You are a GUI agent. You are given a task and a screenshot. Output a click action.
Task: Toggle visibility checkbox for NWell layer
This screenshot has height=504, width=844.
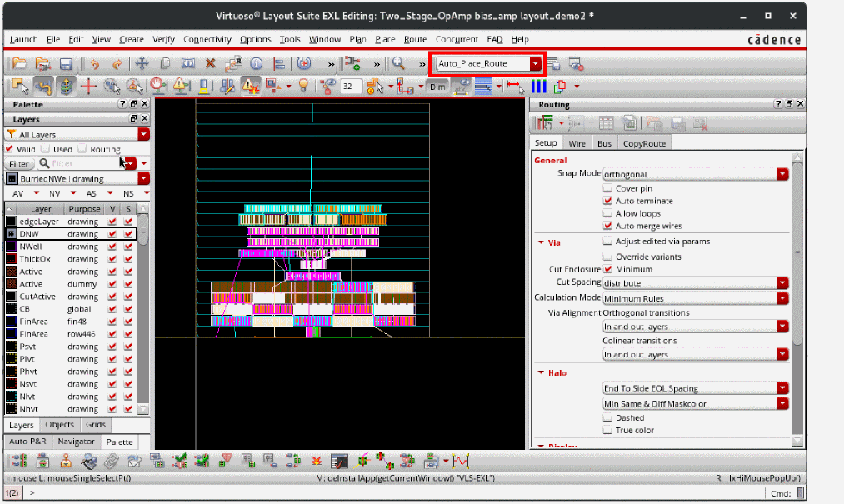point(113,247)
